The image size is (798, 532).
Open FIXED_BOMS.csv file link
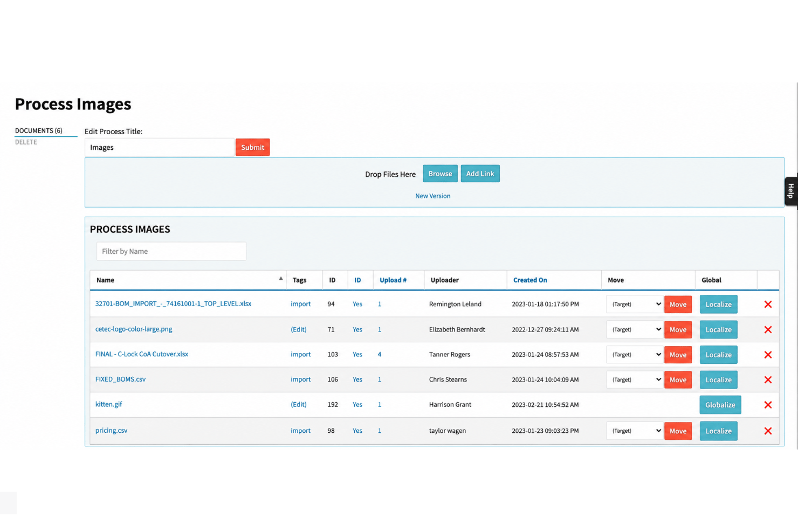pos(120,379)
